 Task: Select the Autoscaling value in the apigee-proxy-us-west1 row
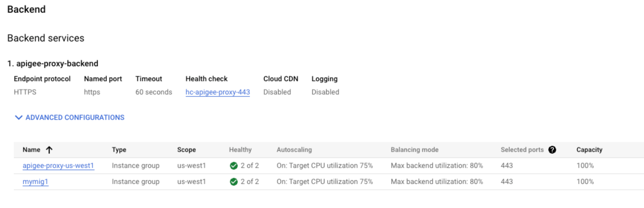click(x=324, y=165)
